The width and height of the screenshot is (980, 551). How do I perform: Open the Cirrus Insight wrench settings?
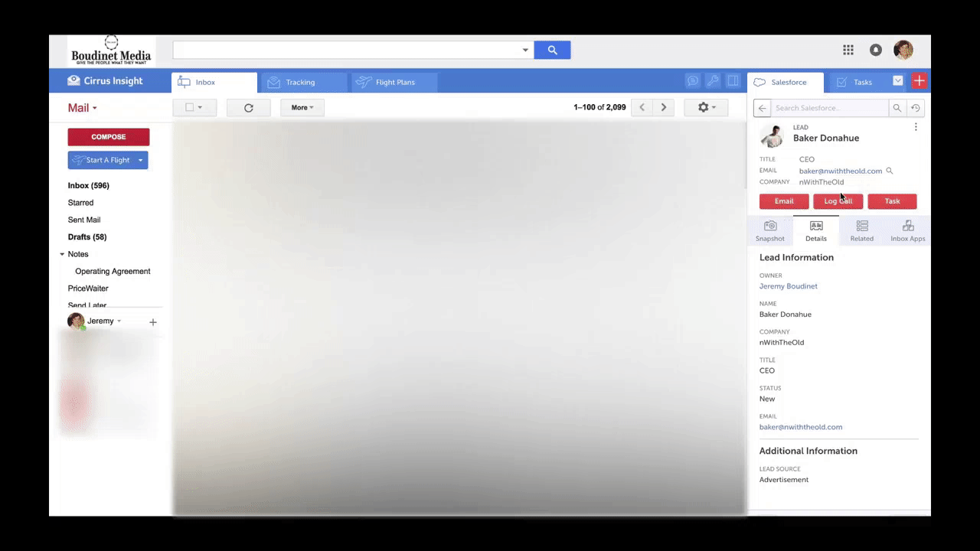pyautogui.click(x=713, y=81)
